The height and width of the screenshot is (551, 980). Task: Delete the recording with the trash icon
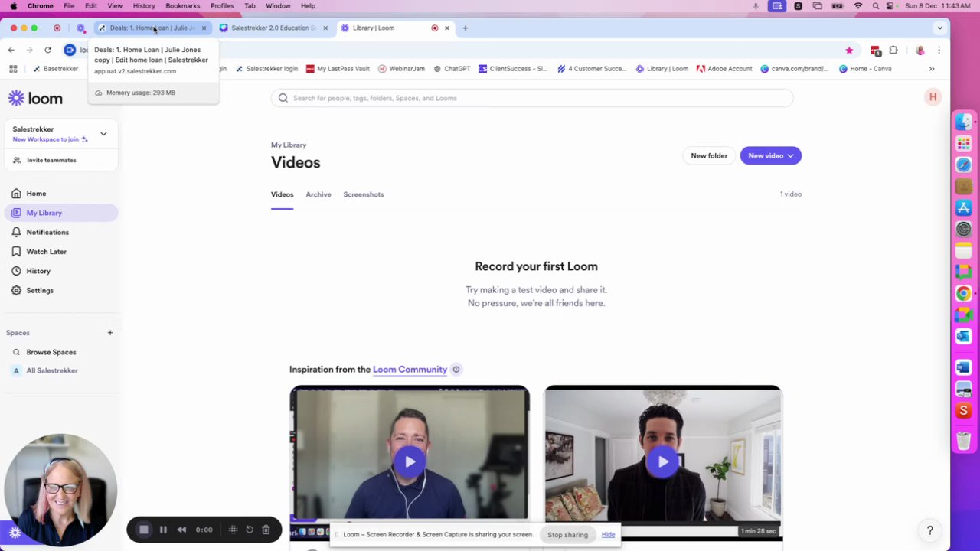(266, 530)
